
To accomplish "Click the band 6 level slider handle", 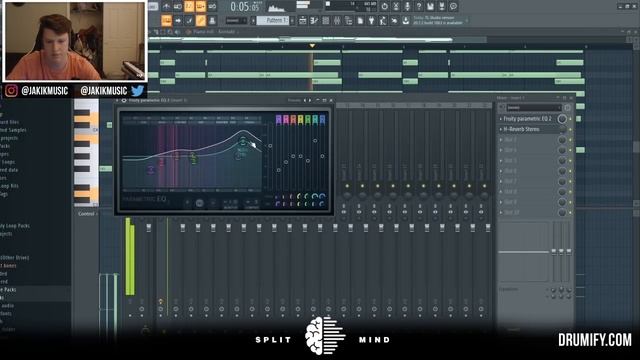I will tap(315, 140).
